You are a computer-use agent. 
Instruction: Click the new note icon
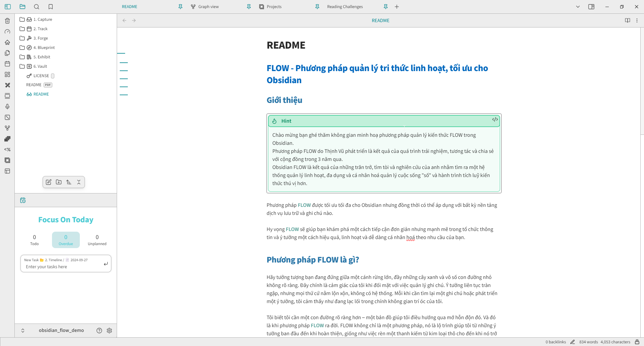point(49,182)
